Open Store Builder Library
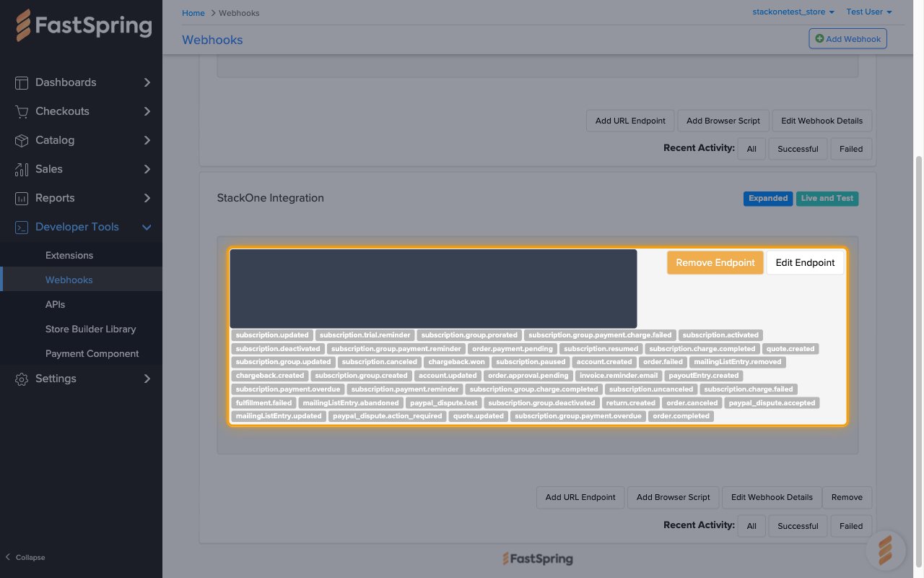Image resolution: width=924 pixels, height=578 pixels. tap(90, 329)
